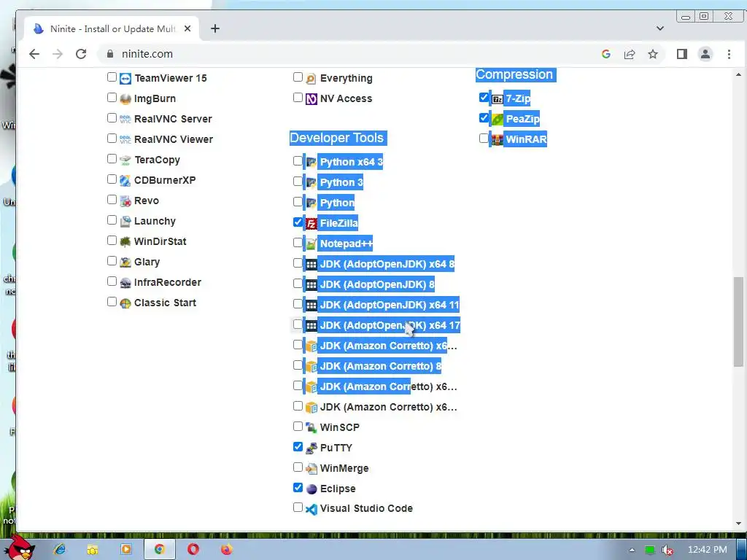Click the InfraRecorder label
747x560 pixels.
[168, 283]
